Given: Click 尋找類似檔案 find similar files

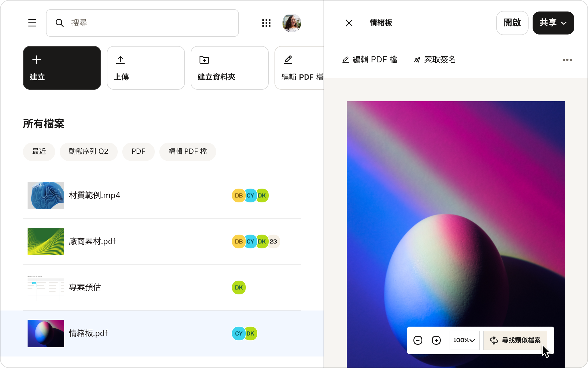Looking at the screenshot, I should click(x=515, y=340).
